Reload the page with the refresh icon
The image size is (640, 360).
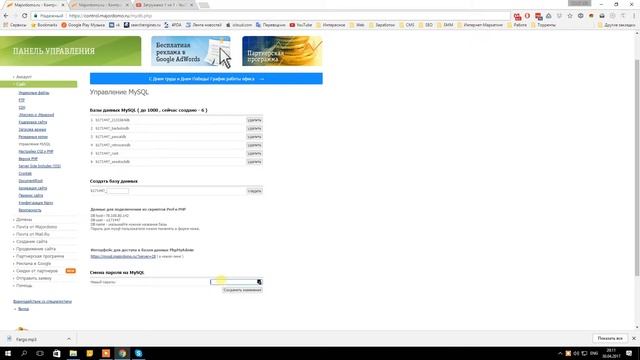tap(24, 16)
